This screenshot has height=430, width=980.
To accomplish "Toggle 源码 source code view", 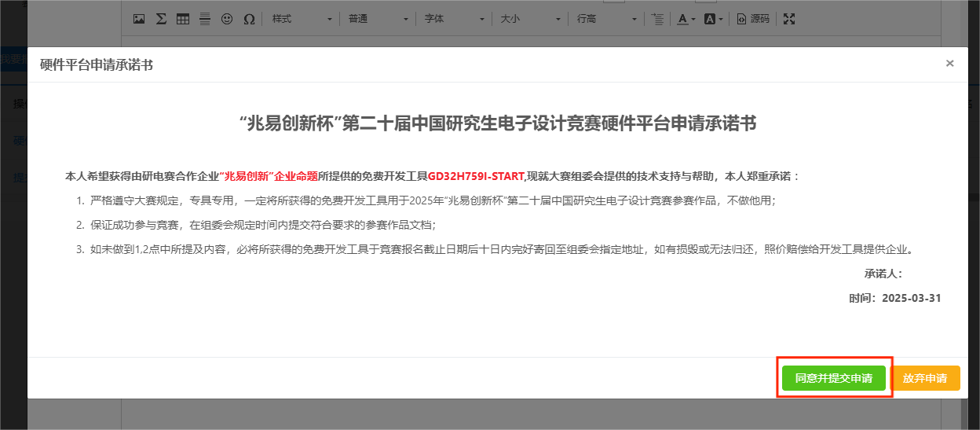I will (x=752, y=19).
